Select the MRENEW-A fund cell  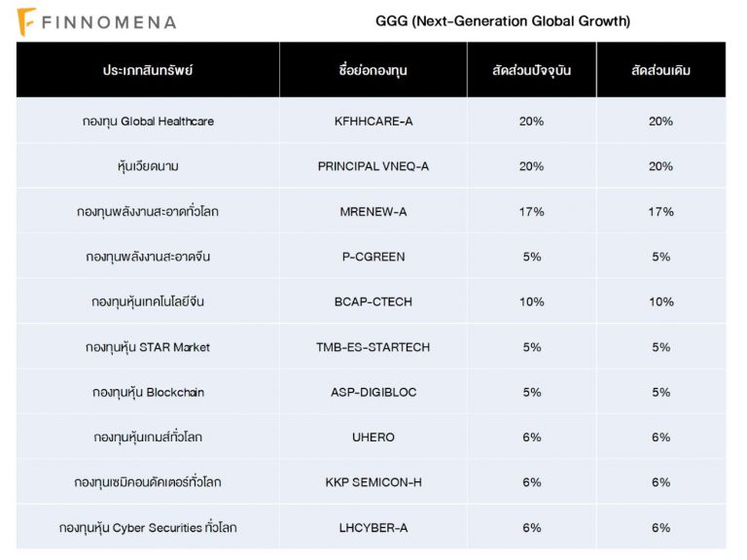point(373,212)
